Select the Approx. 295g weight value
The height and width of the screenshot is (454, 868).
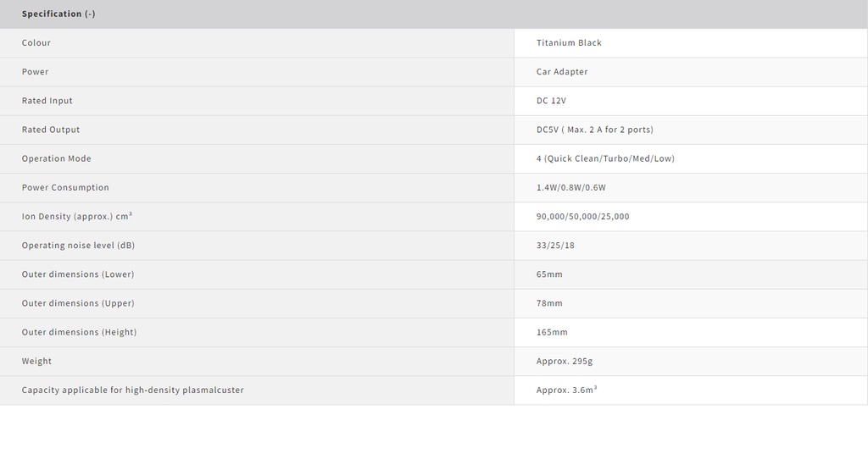[565, 361]
